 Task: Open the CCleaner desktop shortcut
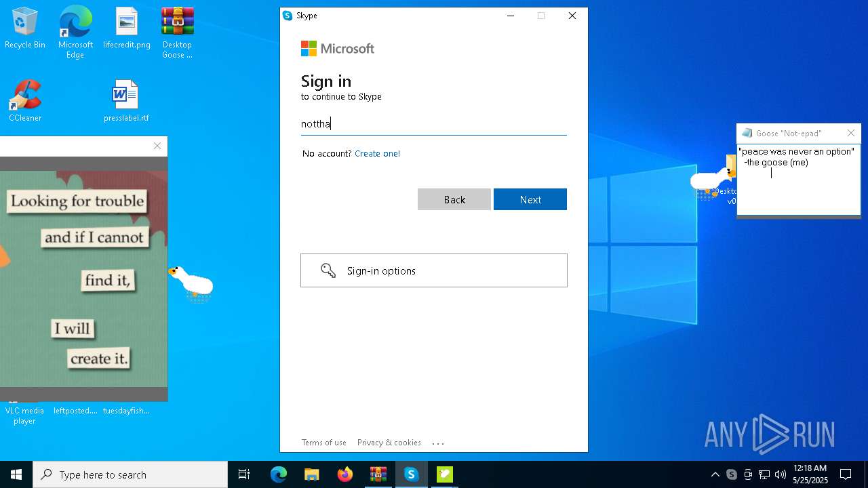25,101
